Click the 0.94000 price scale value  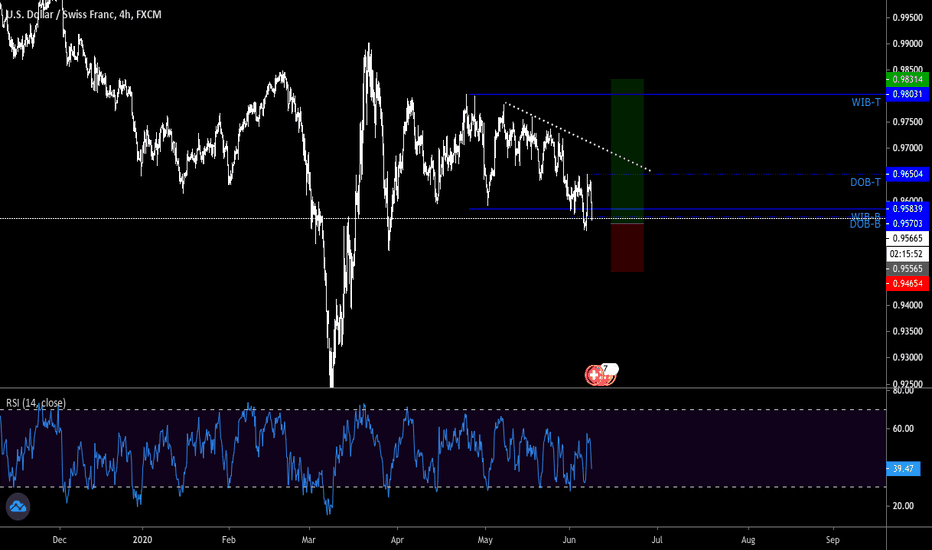(908, 305)
